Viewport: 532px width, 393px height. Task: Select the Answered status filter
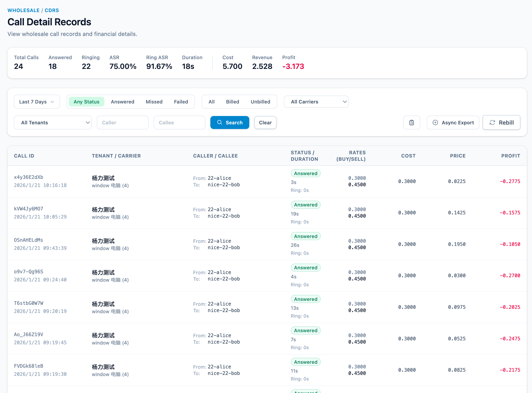pos(122,102)
